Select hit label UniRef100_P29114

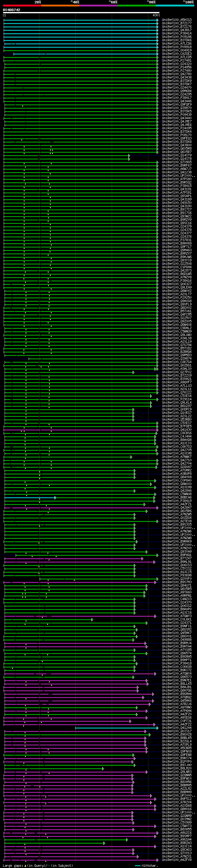(177, 399)
